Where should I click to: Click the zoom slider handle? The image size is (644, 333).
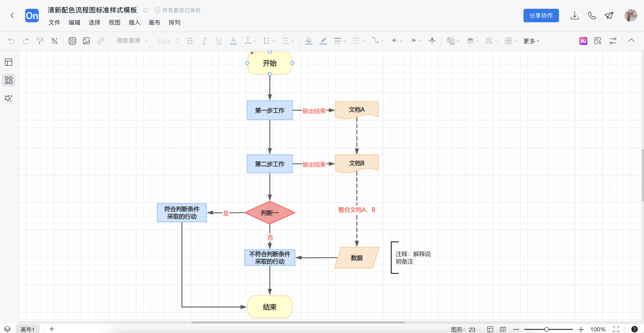546,329
